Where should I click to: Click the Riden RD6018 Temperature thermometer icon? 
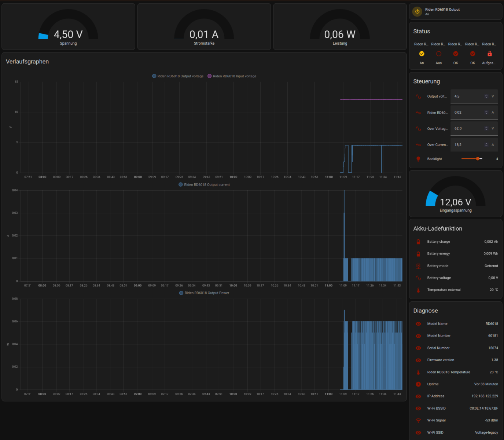point(418,372)
